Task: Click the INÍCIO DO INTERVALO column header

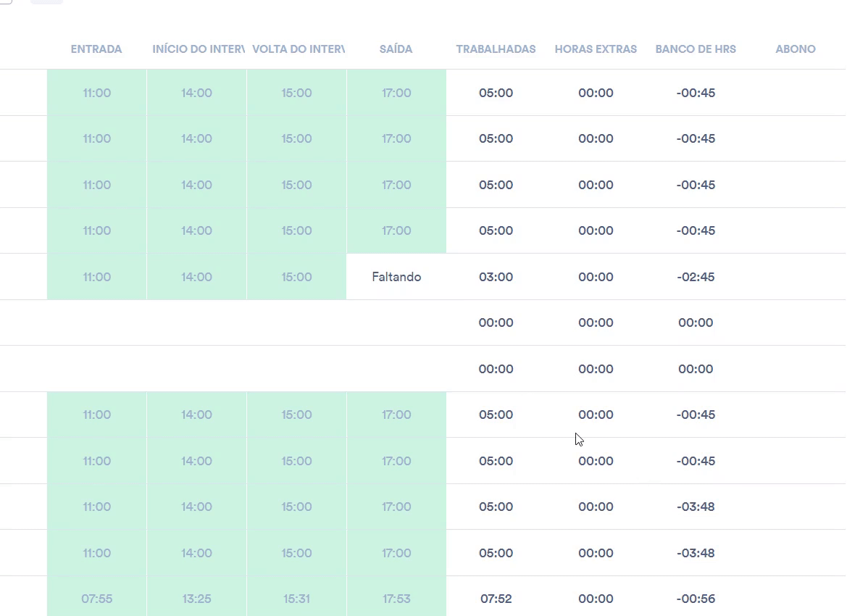Action: 197,49
